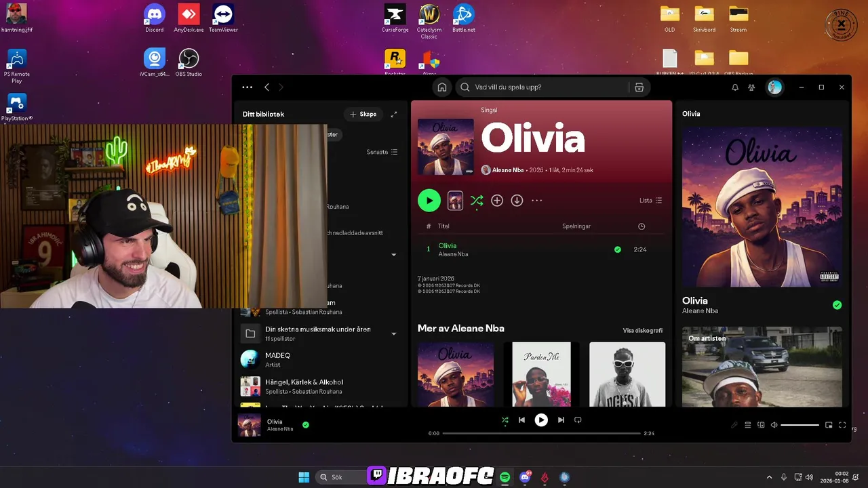Click the small Olivia cover art in header
868x488 pixels.
tap(446, 147)
